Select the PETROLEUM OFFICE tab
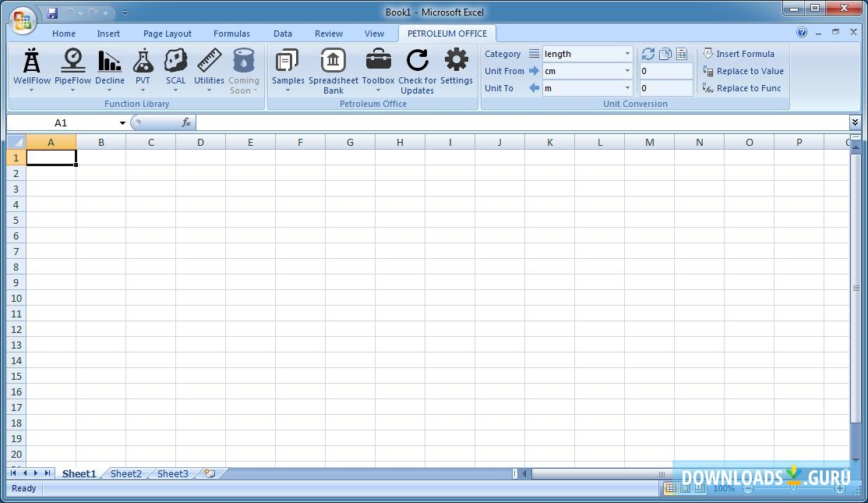This screenshot has height=503, width=868. click(x=447, y=34)
